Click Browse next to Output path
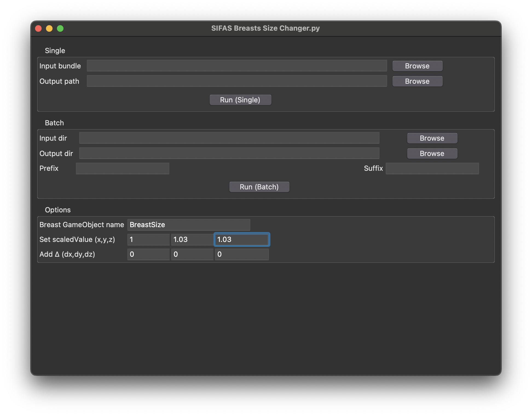532x416 pixels. [x=417, y=81]
